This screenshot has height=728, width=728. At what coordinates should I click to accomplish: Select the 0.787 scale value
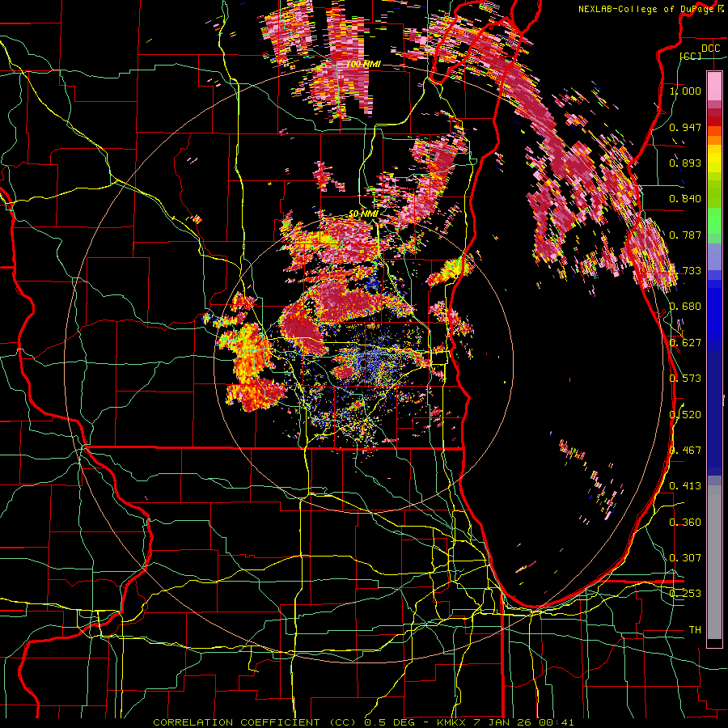point(685,235)
